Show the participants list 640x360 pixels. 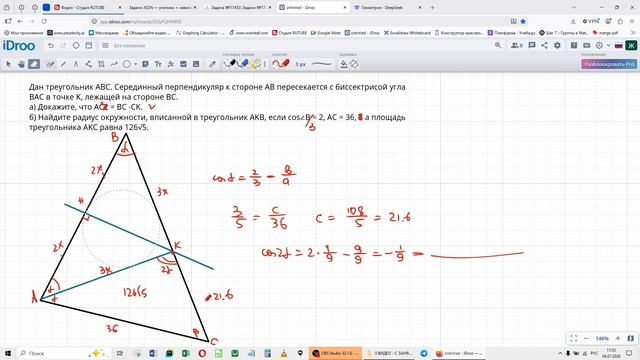[x=517, y=45]
